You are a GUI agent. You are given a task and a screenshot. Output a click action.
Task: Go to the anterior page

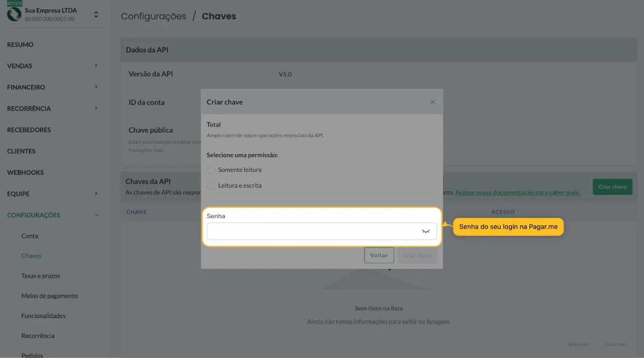pyautogui.click(x=578, y=344)
